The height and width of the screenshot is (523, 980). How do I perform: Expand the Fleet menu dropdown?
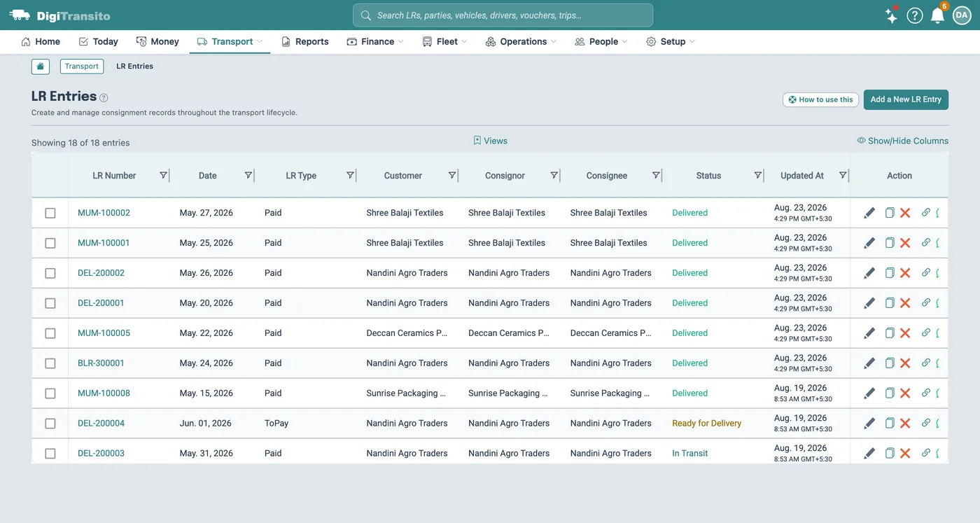click(444, 41)
